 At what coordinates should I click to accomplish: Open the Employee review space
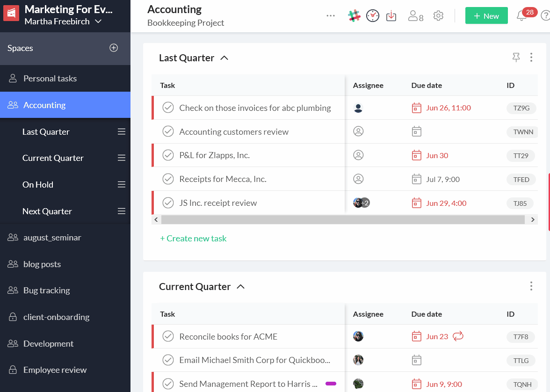click(x=65, y=370)
